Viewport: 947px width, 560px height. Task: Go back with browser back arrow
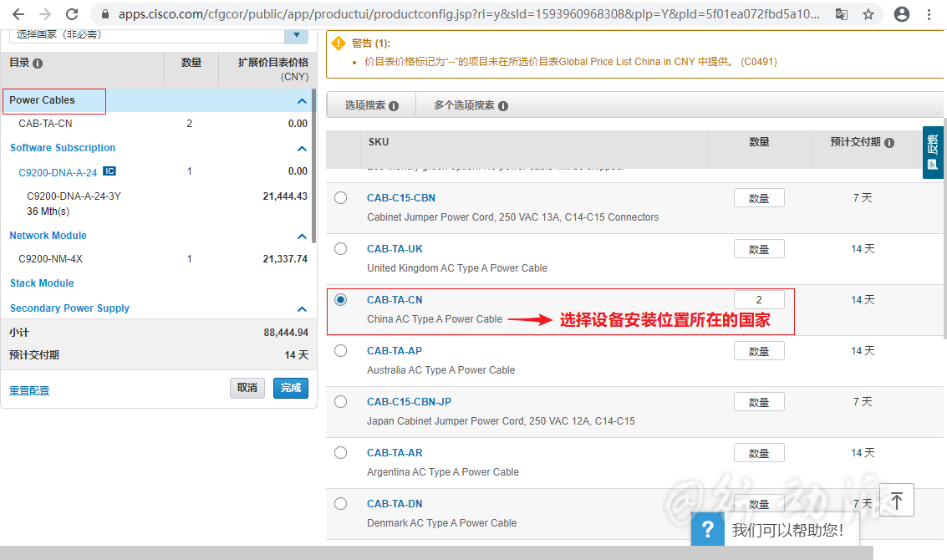(x=18, y=14)
